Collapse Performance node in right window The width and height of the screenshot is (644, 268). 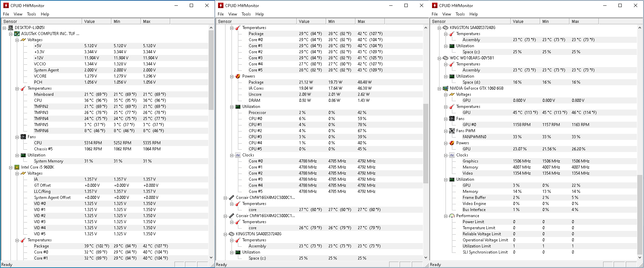(x=446, y=216)
